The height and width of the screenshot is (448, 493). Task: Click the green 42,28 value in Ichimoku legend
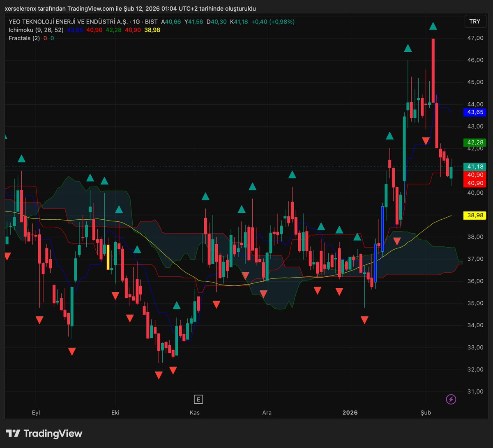[113, 30]
